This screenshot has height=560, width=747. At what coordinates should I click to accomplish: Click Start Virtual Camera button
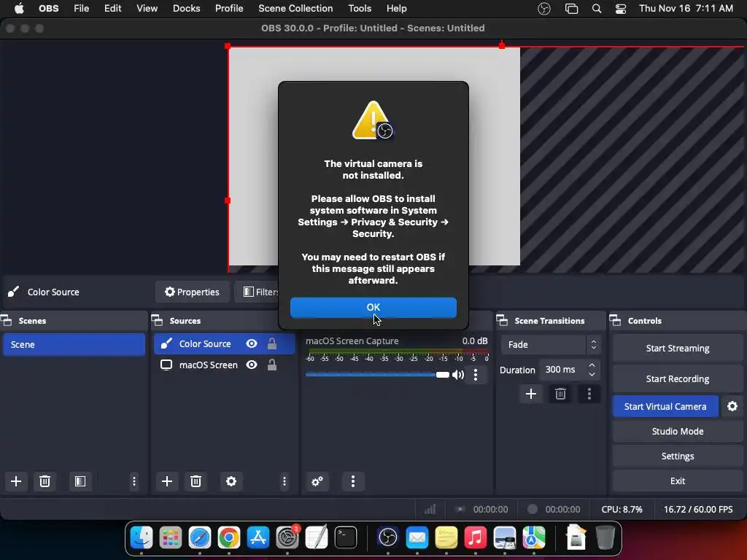coord(665,406)
